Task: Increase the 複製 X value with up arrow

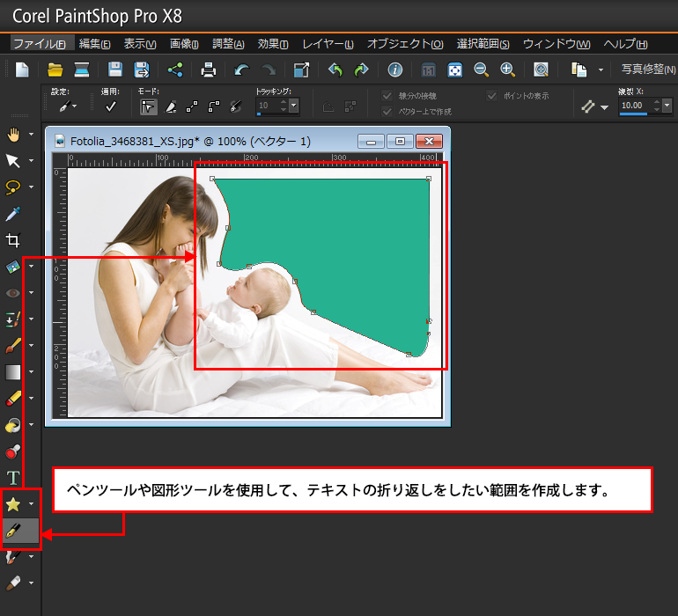Action: 657,101
